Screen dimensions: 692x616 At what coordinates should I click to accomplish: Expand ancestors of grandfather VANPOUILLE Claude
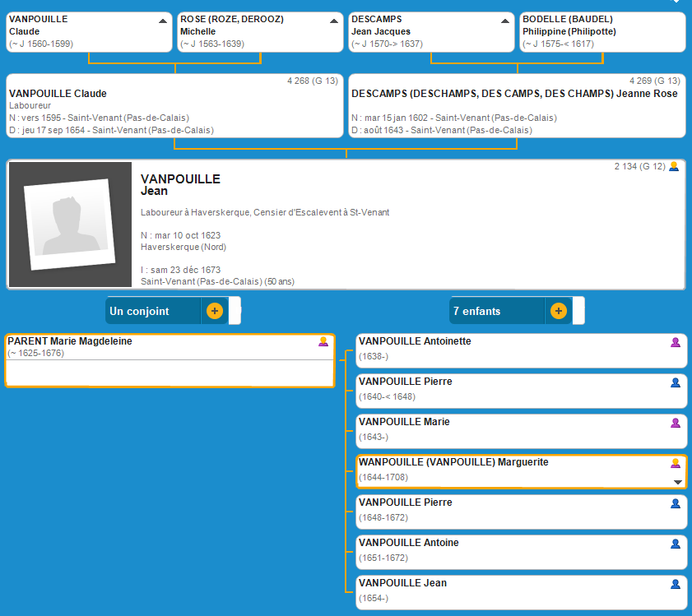[163, 21]
